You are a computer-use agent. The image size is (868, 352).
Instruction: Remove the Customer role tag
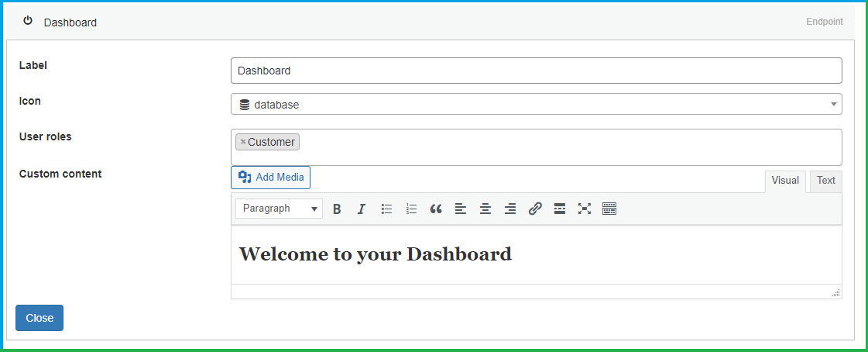click(x=243, y=142)
